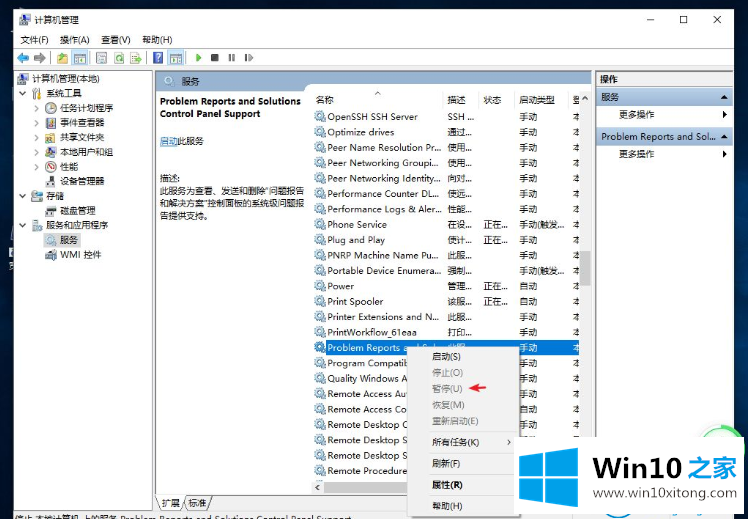Expand the 本地用户和组 tree node
The width and height of the screenshot is (749, 519).
point(36,152)
